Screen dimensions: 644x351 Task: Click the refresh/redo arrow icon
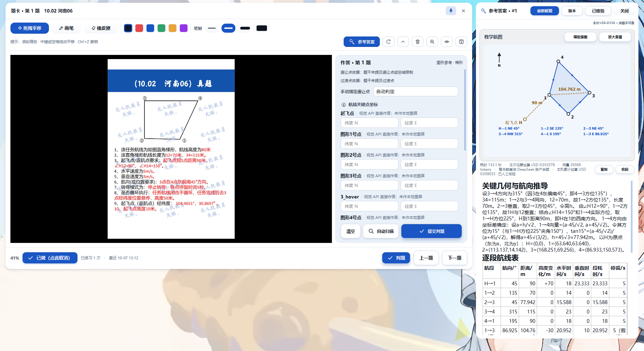click(x=388, y=42)
